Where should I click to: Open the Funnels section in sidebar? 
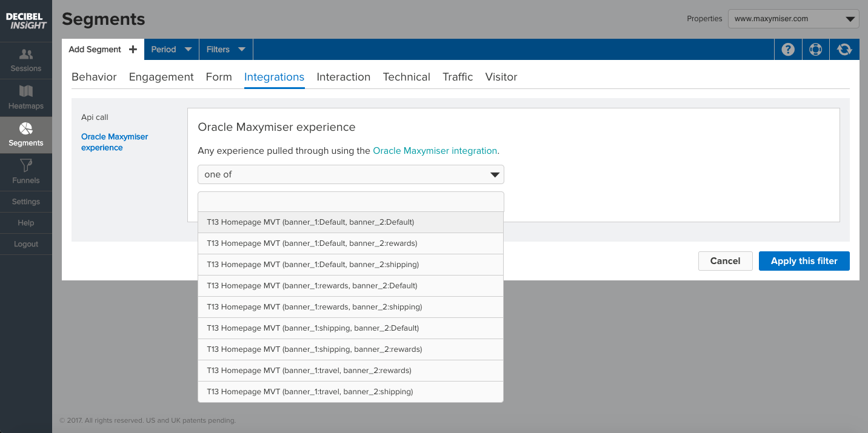pos(26,173)
